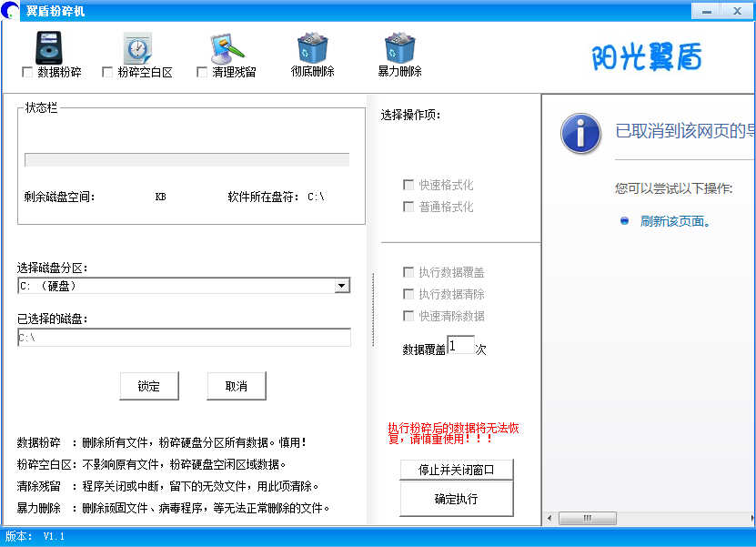Click the 锁定 button
756x547 pixels.
pyautogui.click(x=149, y=386)
